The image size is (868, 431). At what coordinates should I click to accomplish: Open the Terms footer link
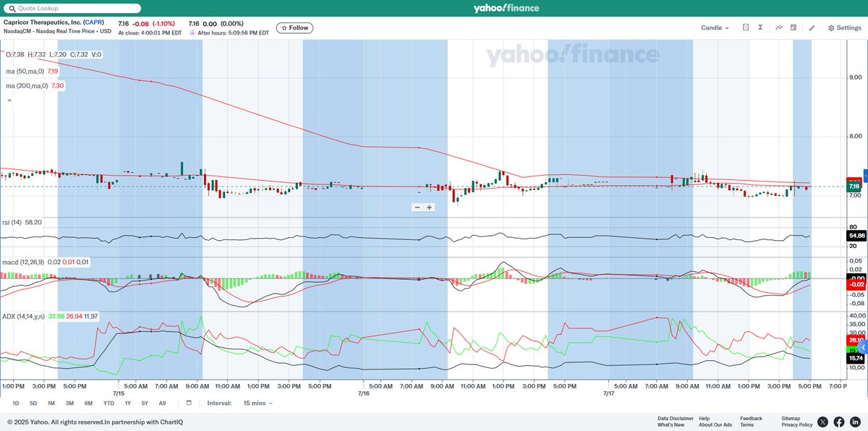pyautogui.click(x=746, y=424)
